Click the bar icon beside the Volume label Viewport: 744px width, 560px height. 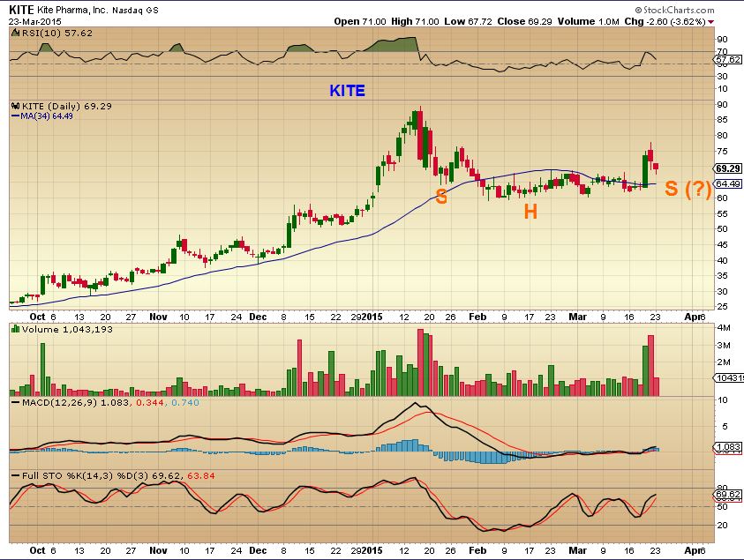[x=16, y=329]
